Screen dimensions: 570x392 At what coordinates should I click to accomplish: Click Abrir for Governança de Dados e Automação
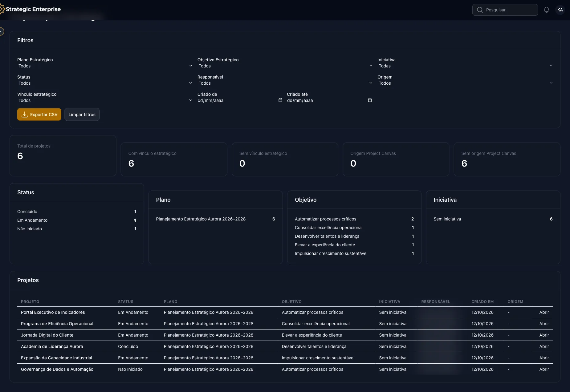(x=544, y=369)
